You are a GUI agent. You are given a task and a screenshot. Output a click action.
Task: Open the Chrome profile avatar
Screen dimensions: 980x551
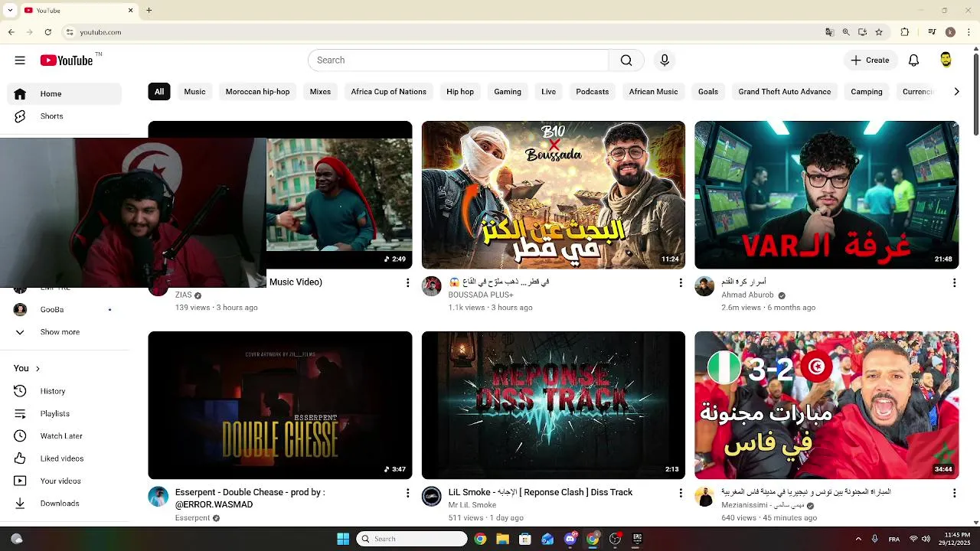[950, 32]
